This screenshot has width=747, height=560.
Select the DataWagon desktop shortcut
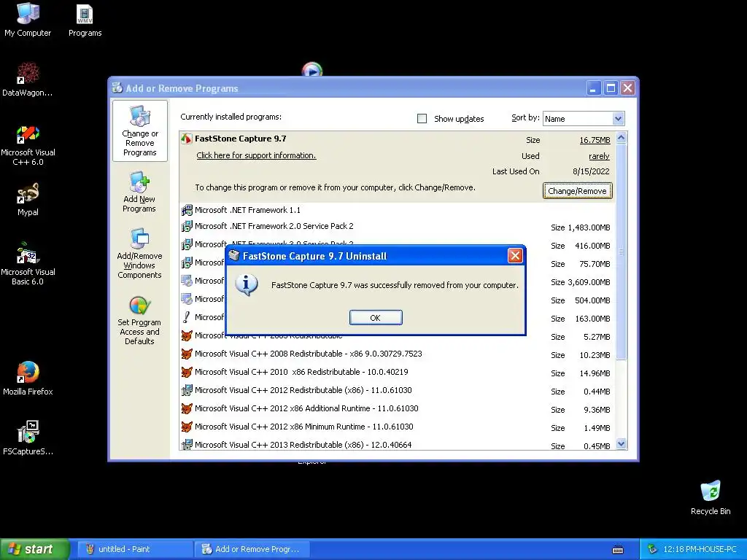28,79
